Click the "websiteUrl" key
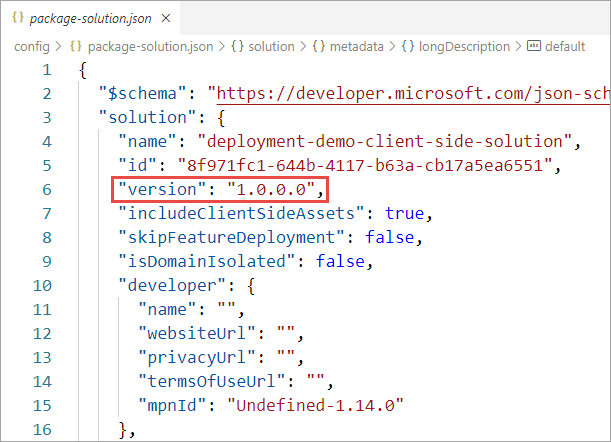The height and width of the screenshot is (442, 611). 197,334
